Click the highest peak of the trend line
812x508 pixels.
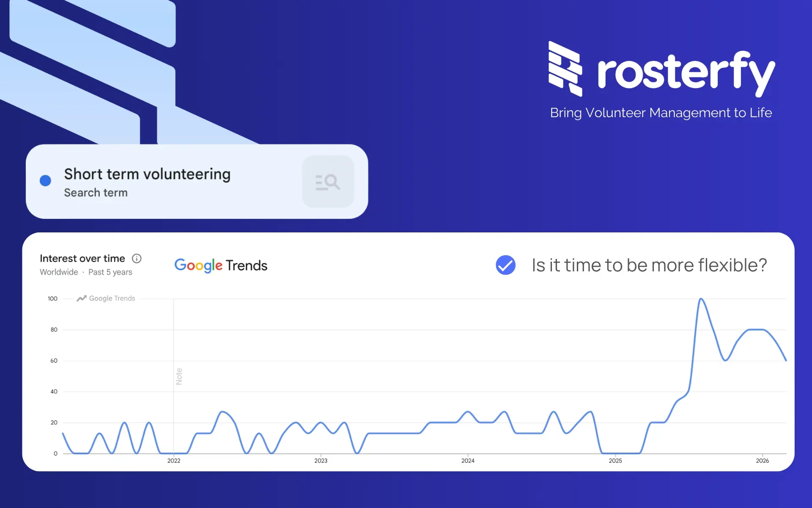[701, 299]
